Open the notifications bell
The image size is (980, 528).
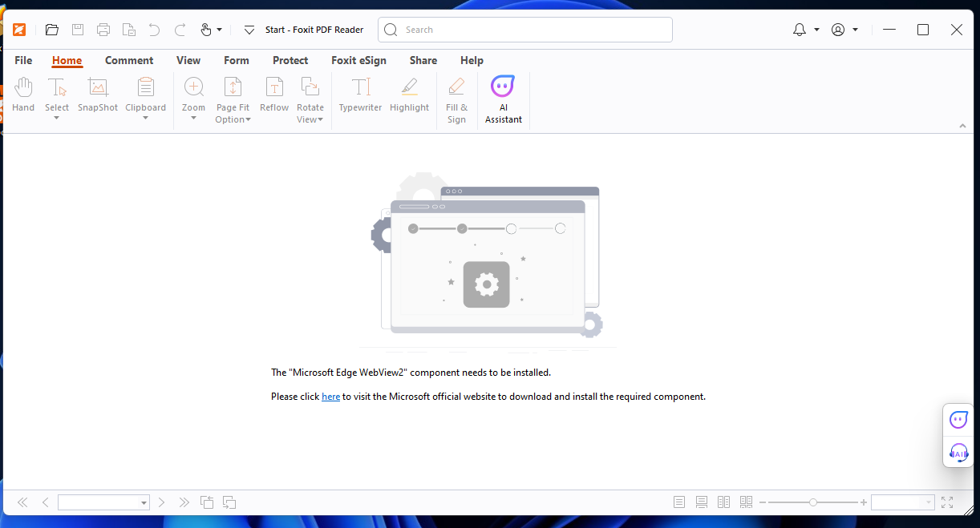tap(800, 30)
